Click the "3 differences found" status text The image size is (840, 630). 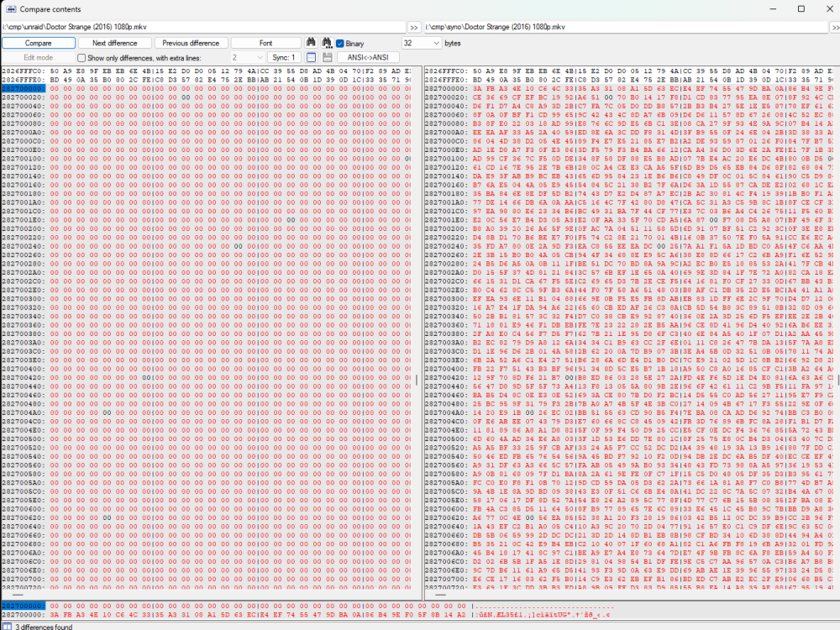click(44, 627)
